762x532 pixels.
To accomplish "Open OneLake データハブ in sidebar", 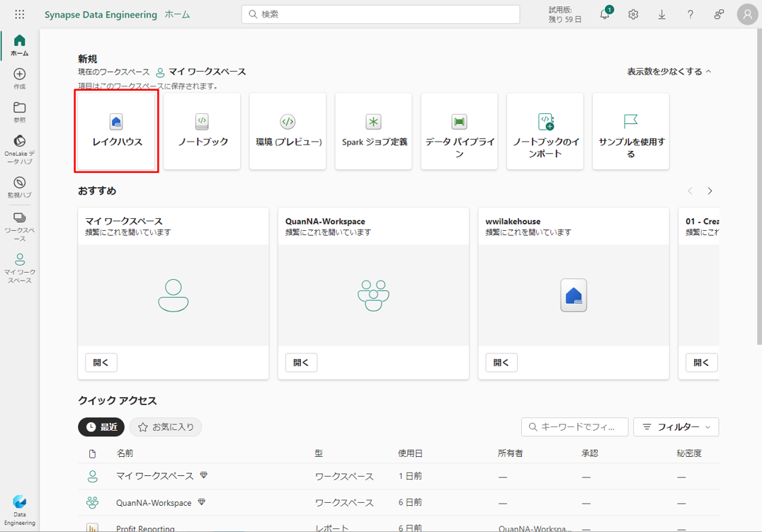I will point(19,149).
